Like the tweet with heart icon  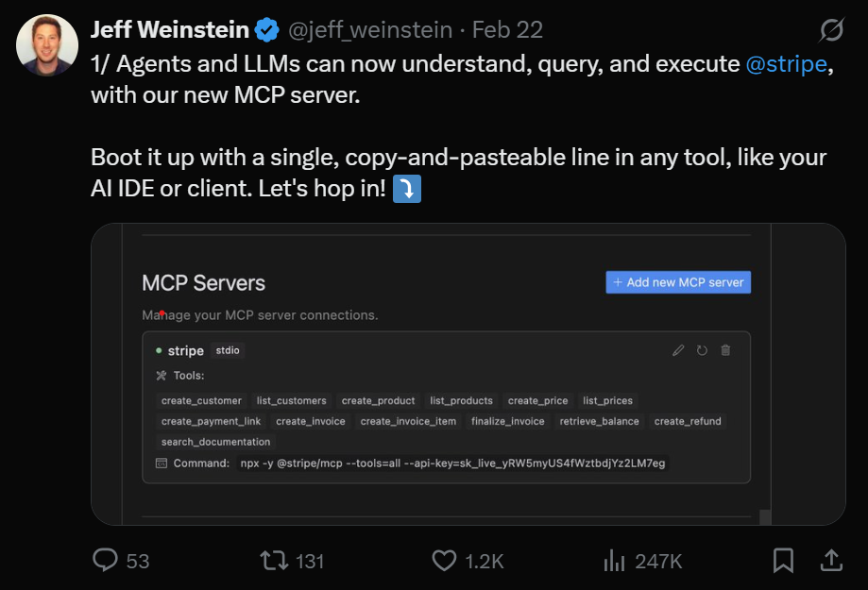[x=444, y=560]
